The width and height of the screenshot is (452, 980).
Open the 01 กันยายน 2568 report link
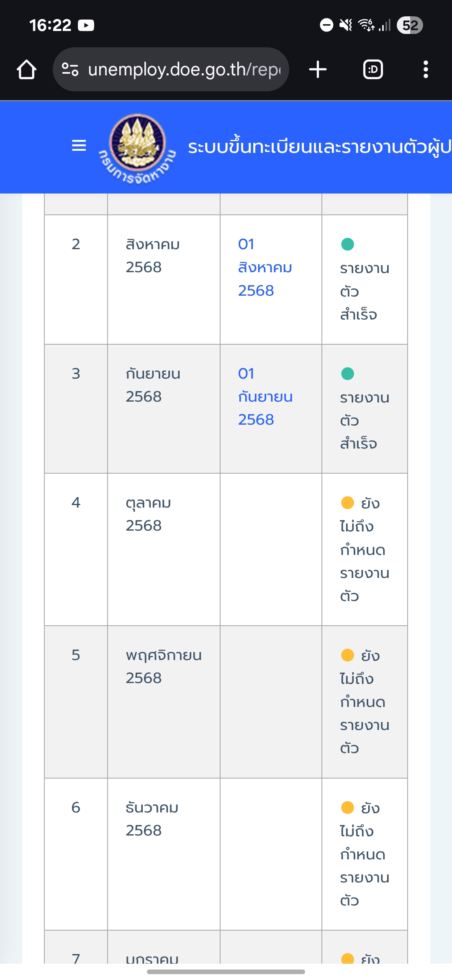(265, 397)
